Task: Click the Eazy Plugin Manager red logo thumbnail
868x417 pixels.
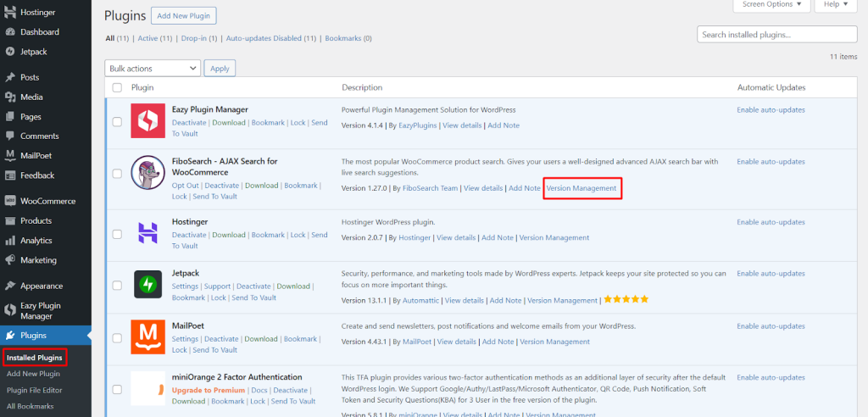Action: click(x=147, y=120)
